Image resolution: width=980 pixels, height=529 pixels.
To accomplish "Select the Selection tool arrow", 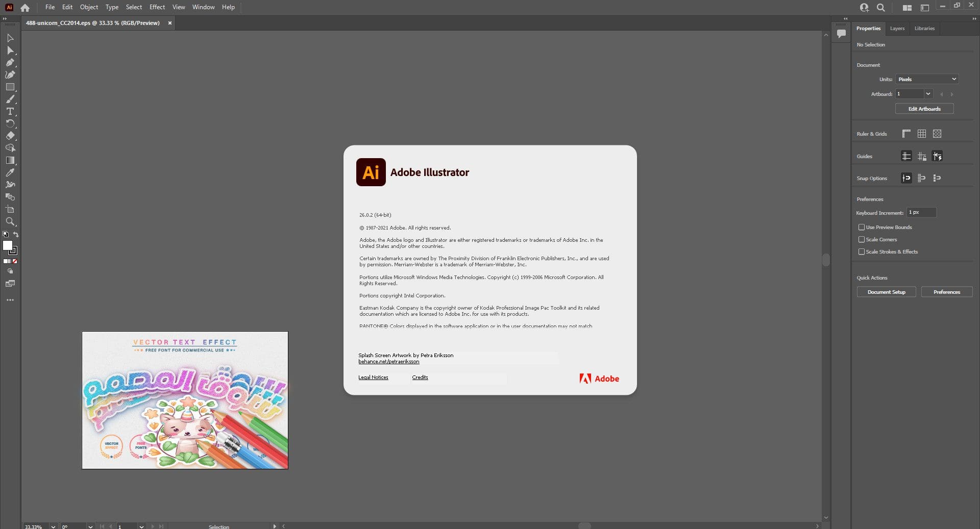I will click(x=10, y=38).
